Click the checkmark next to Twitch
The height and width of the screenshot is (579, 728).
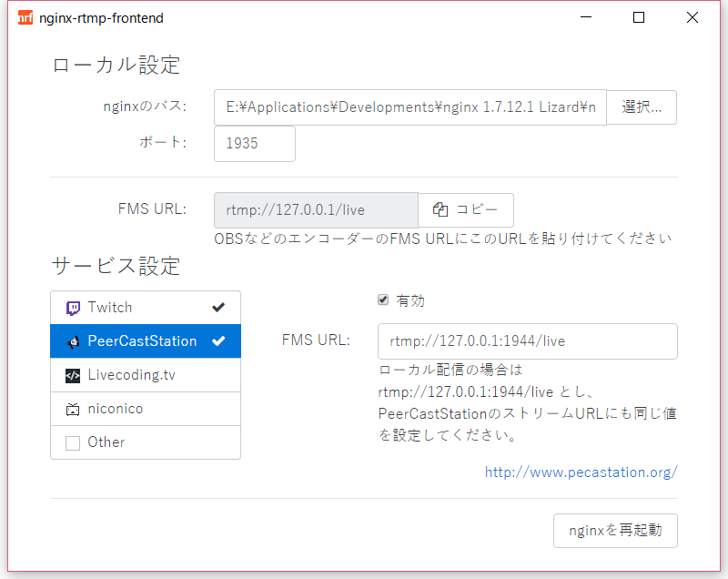[218, 308]
